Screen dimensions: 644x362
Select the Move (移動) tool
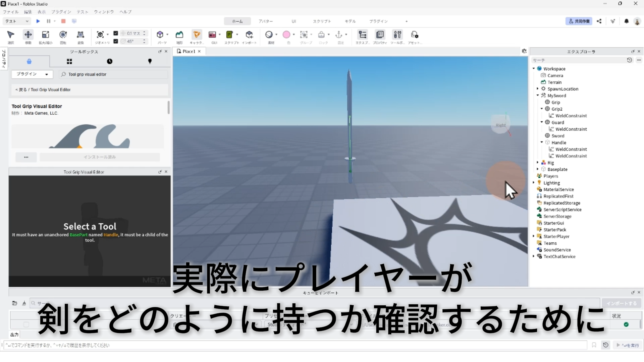28,35
